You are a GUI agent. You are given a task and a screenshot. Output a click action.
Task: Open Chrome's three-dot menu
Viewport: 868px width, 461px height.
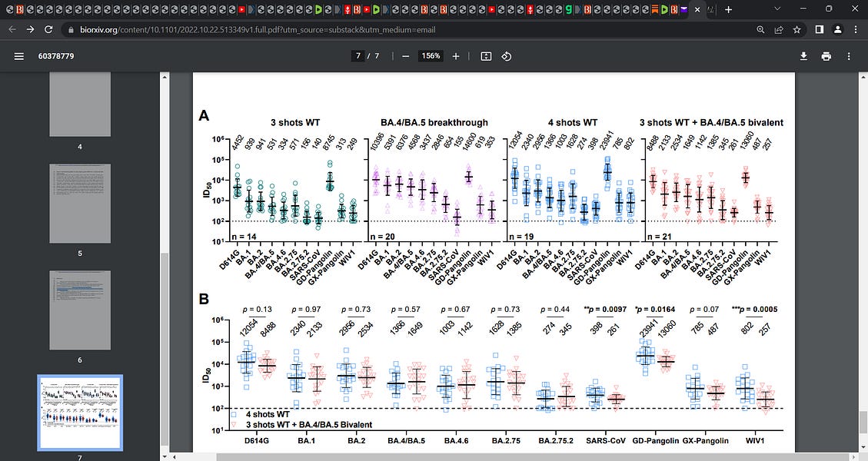855,29
